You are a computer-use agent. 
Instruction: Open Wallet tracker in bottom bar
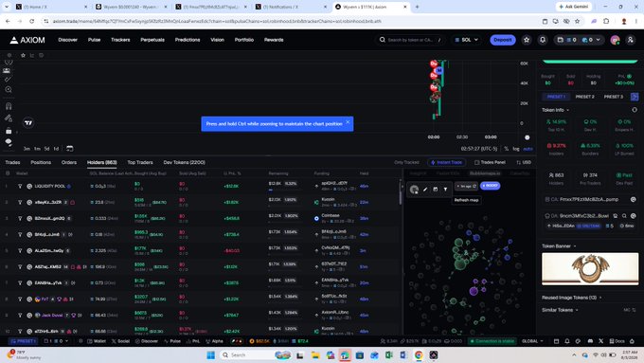click(x=97, y=341)
